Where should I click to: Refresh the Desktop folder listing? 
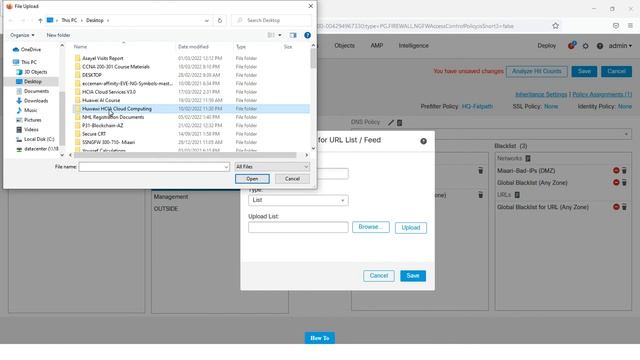(220, 20)
